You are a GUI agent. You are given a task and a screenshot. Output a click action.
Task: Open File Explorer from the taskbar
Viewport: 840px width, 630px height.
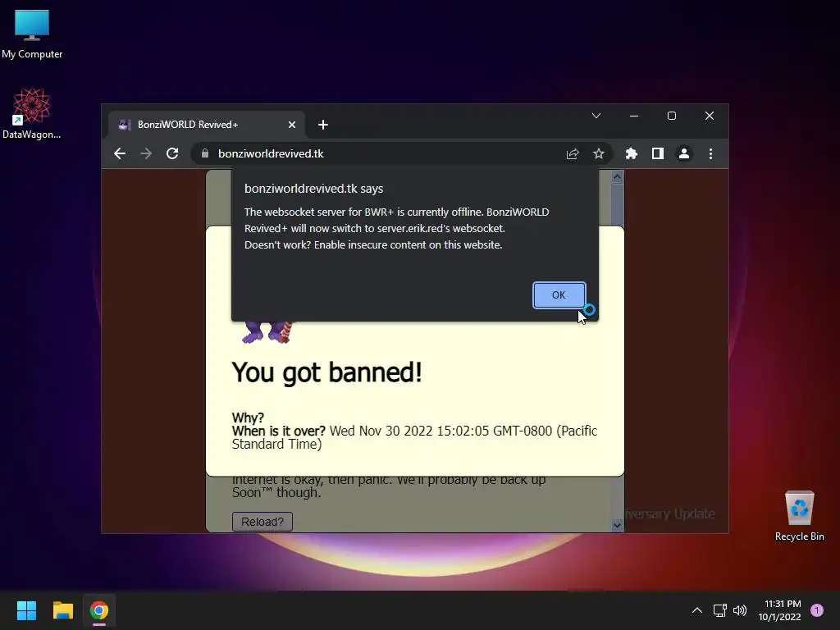coord(62,610)
